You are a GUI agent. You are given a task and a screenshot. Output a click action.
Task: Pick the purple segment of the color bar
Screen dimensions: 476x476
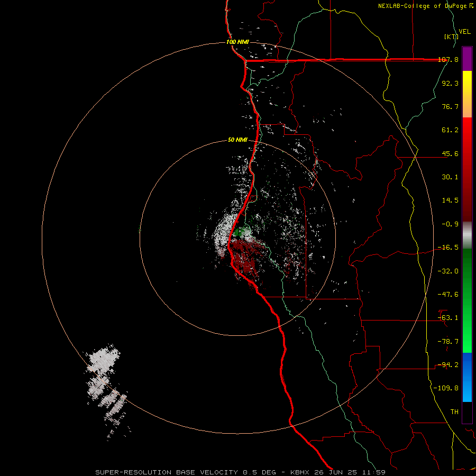(x=467, y=59)
